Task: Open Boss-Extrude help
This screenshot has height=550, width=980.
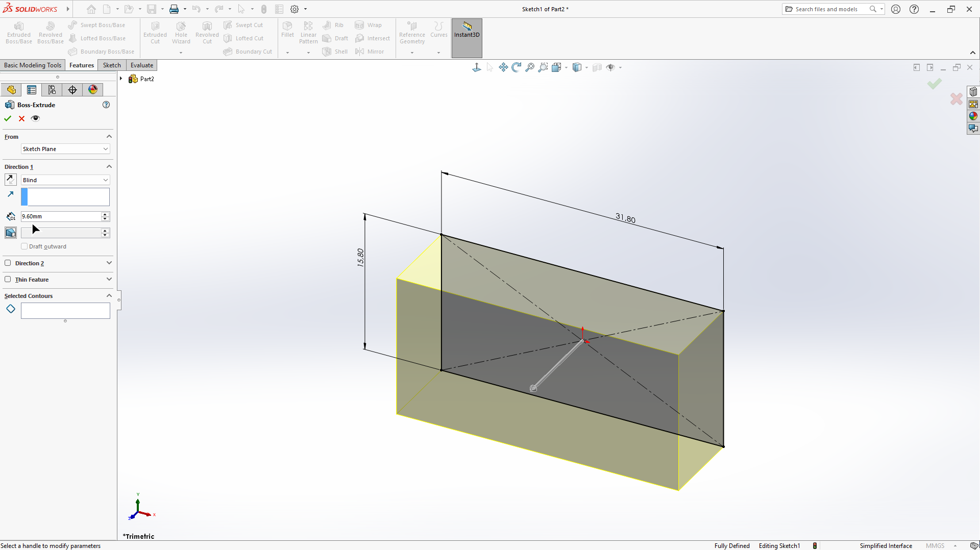Action: [106, 105]
